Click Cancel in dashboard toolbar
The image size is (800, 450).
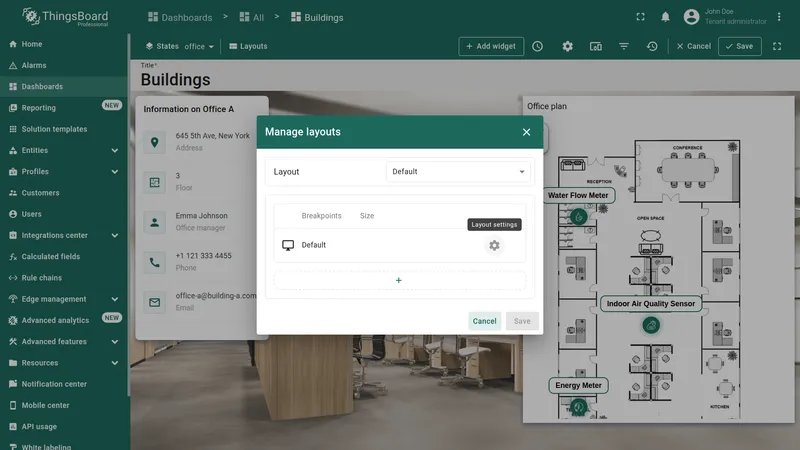(x=693, y=46)
